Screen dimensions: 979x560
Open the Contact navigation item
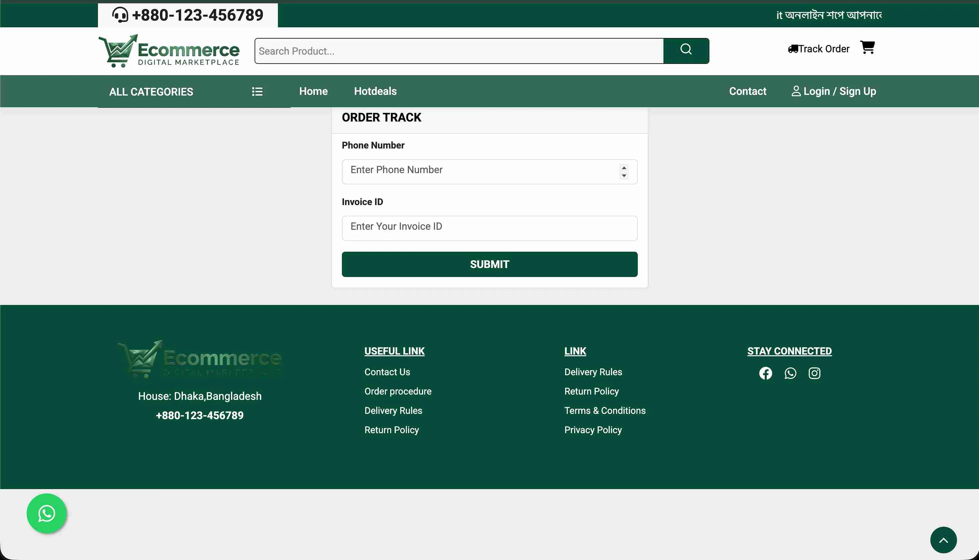[747, 91]
